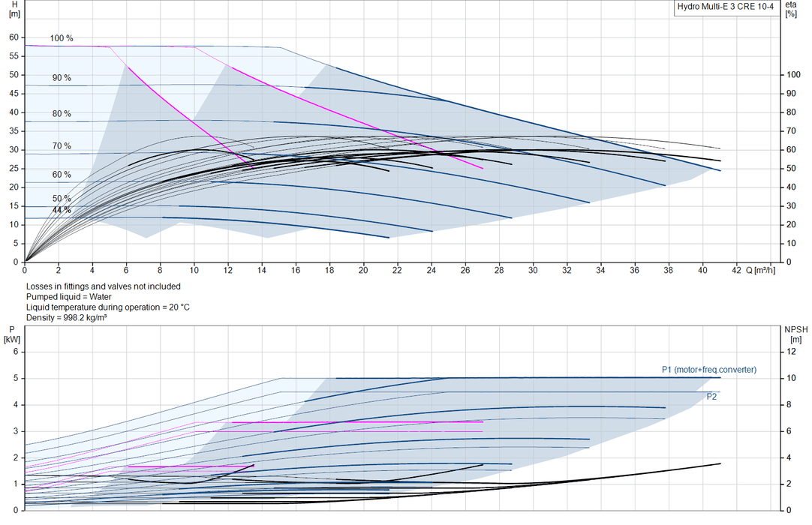Select the 'Density = 998.2 kg/m³' note
This screenshot has width=812, height=525.
(66, 317)
